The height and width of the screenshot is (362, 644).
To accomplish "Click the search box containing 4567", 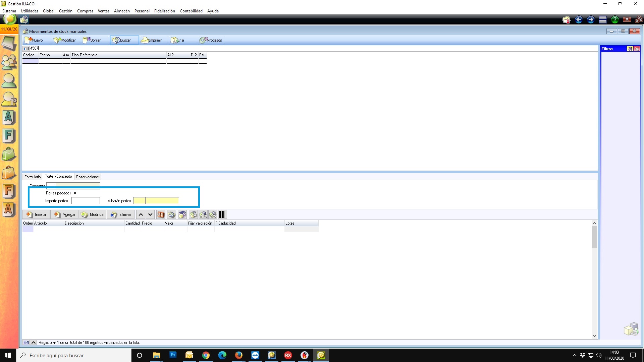I will point(314,48).
